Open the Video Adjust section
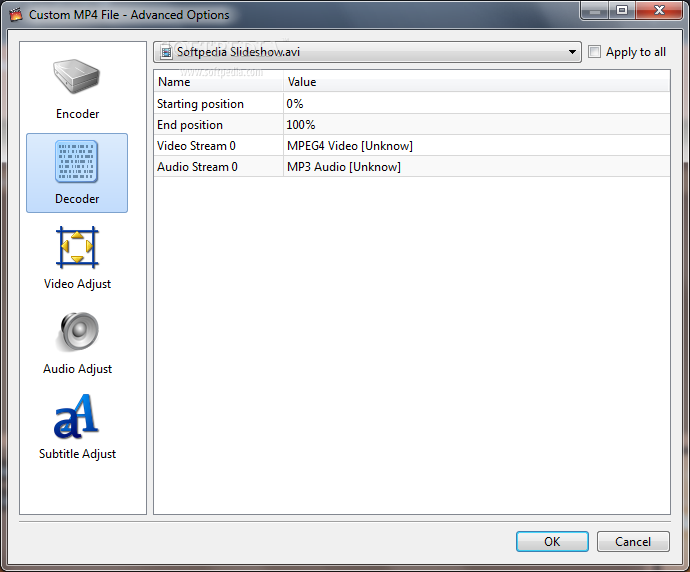 (x=77, y=259)
